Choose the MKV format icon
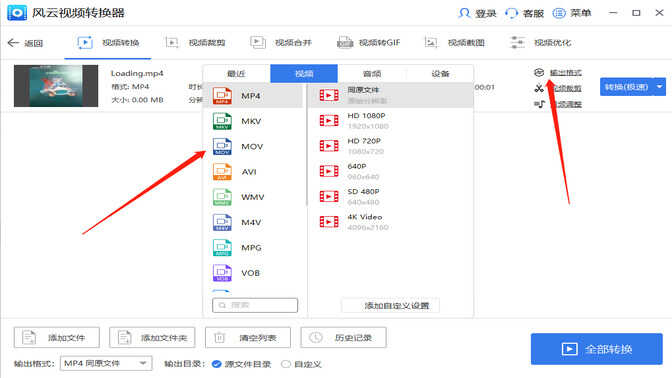Viewport: 672px width, 378px height. (x=222, y=121)
